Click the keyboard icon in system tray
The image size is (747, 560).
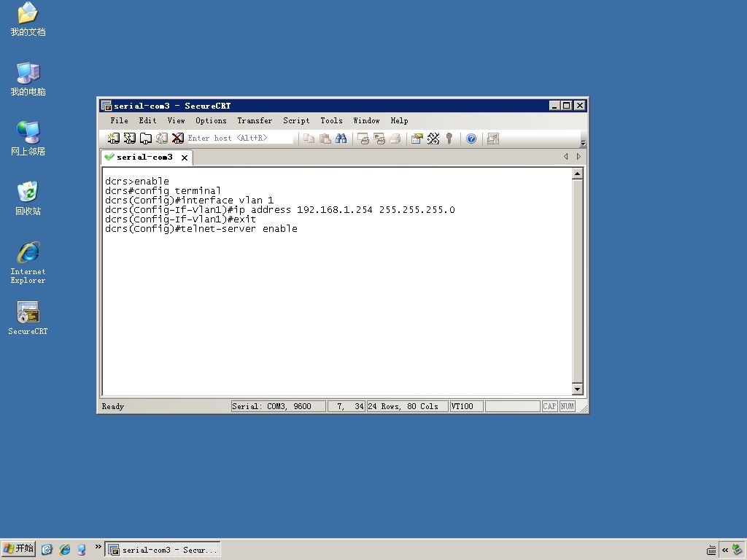point(711,551)
